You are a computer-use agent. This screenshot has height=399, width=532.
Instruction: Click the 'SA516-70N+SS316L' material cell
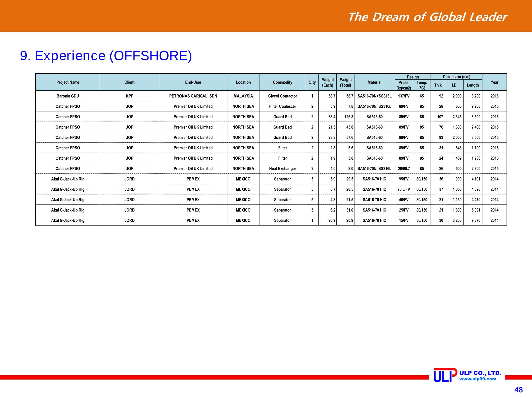point(375,96)
